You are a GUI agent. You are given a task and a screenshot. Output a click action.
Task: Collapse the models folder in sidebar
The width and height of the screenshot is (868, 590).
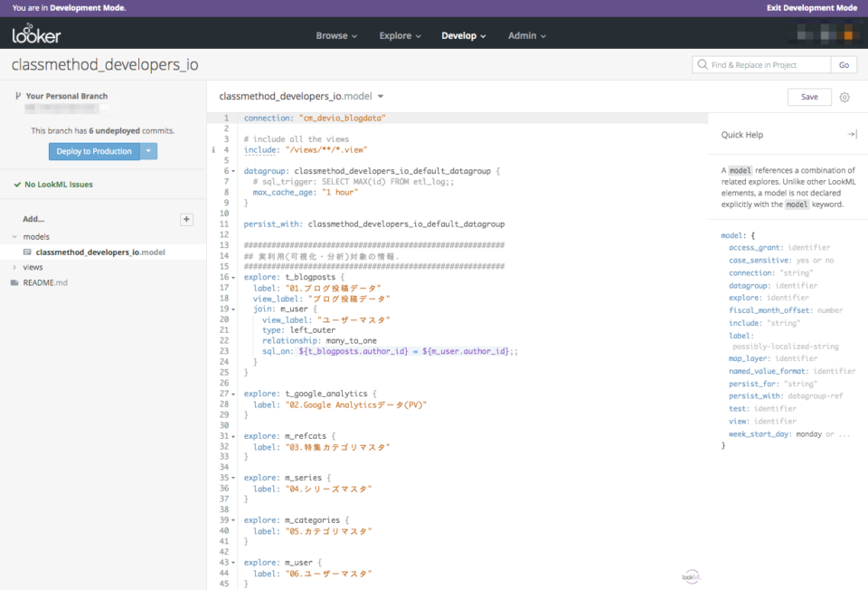13,236
